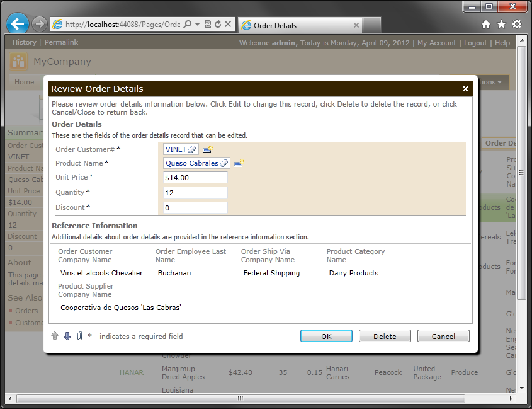Click 'Dairy Products' category value
Viewport: 532px width, 409px height.
tap(354, 273)
